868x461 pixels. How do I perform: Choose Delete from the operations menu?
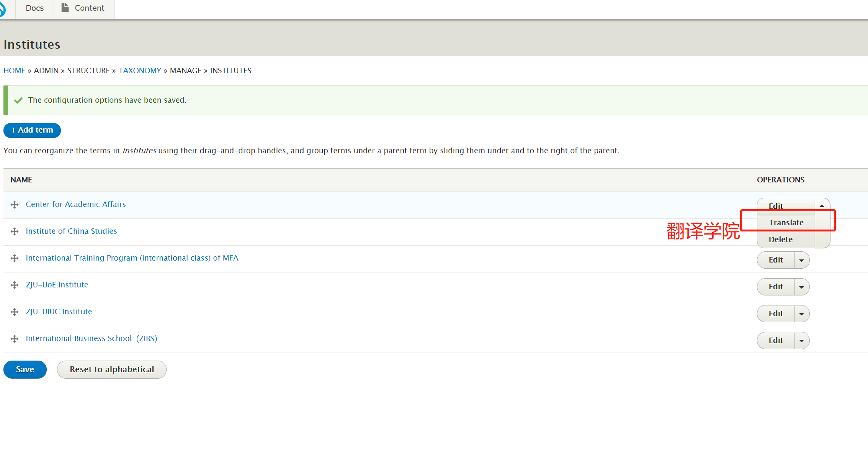click(x=780, y=240)
